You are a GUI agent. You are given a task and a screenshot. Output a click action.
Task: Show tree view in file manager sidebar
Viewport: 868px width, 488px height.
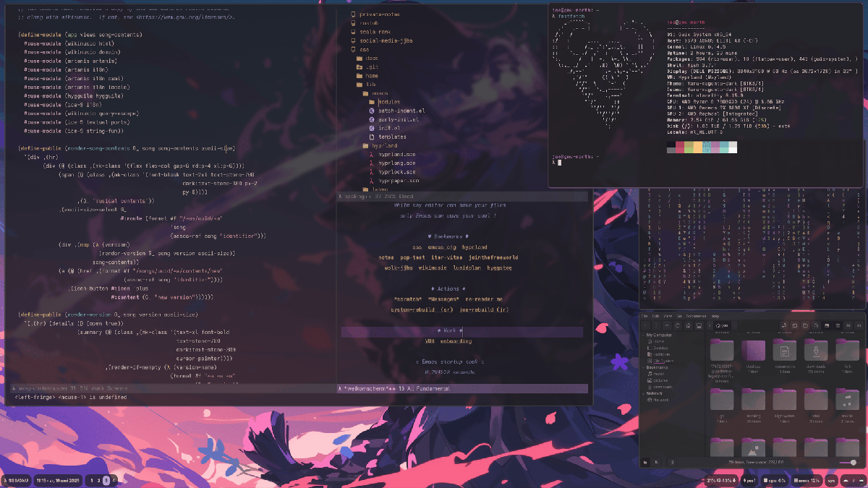pos(657,462)
